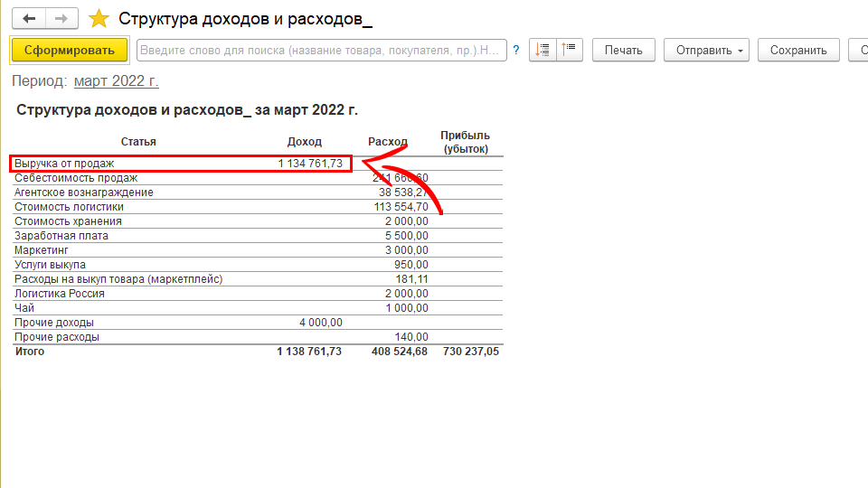
Task: Click the expand all groups icon
Action: 543,51
